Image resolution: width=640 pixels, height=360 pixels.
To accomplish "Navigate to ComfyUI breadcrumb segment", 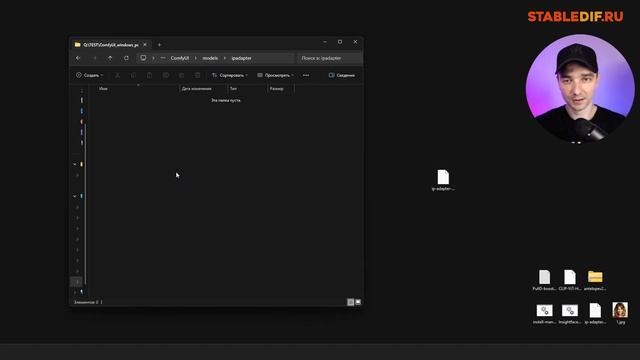I will (180, 58).
